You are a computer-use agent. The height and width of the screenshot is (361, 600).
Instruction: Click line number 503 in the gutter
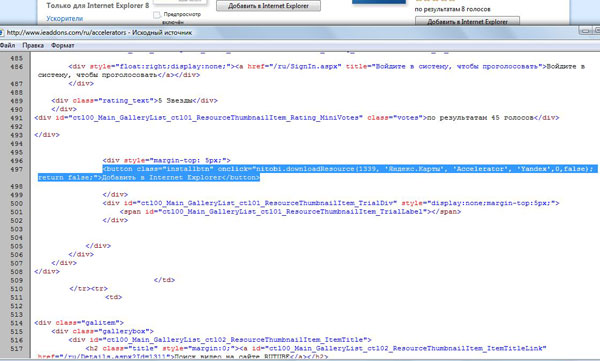[16, 229]
